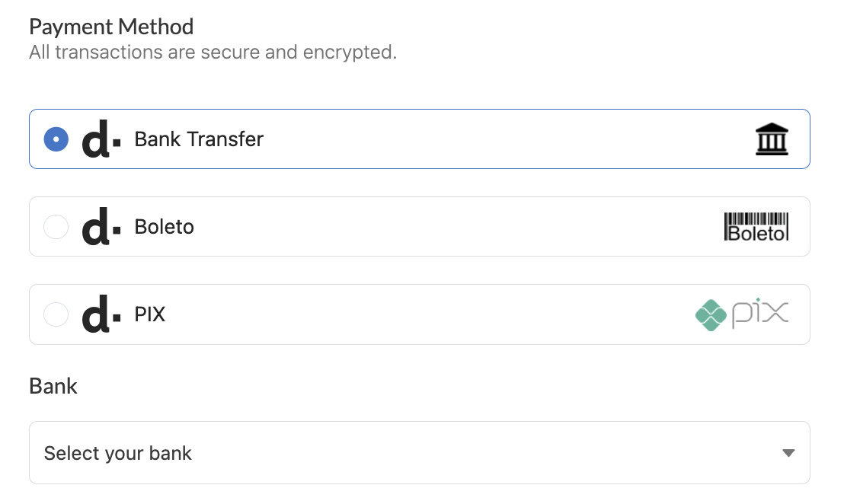
Task: Click the 'Select your bank' placeholder text
Action: [x=118, y=453]
